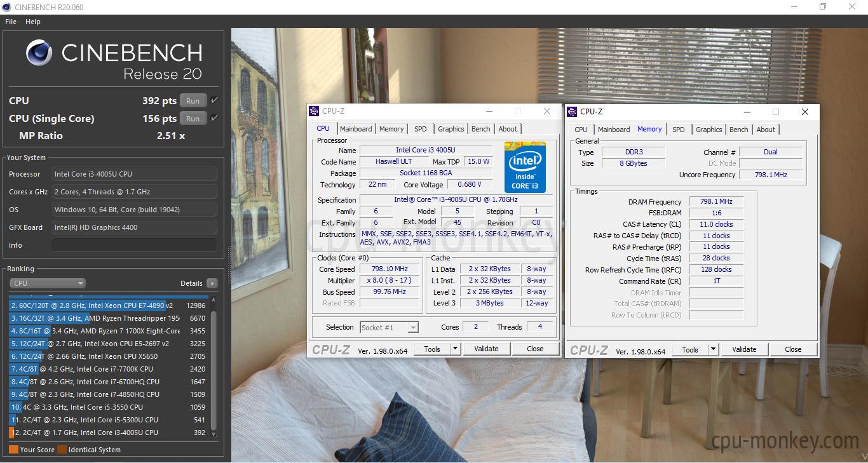Viewport: 868px width, 463px height.
Task: Click the DRAM Frequency value 798.1 MHz
Action: [716, 201]
